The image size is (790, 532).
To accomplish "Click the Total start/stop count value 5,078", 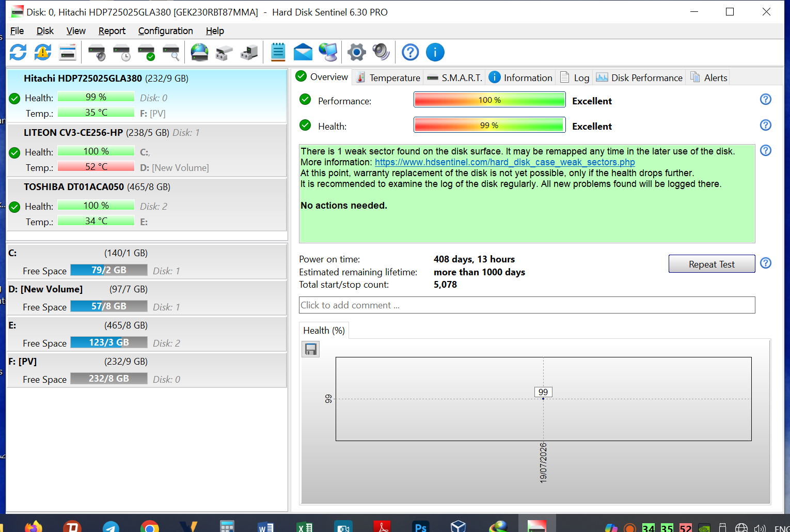I will click(x=445, y=285).
